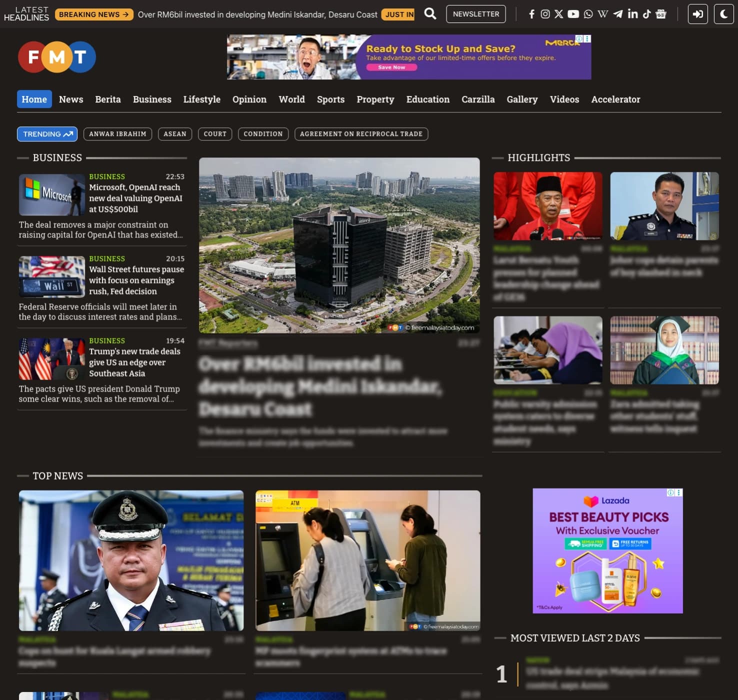Image resolution: width=738 pixels, height=700 pixels.
Task: Expand the BREAKING NEWS banner arrow
Action: [x=124, y=14]
